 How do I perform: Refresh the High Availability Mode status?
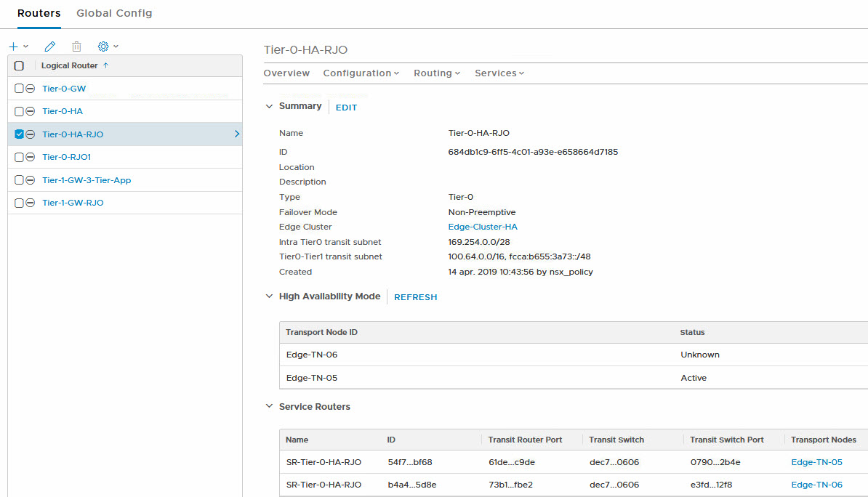(x=415, y=297)
